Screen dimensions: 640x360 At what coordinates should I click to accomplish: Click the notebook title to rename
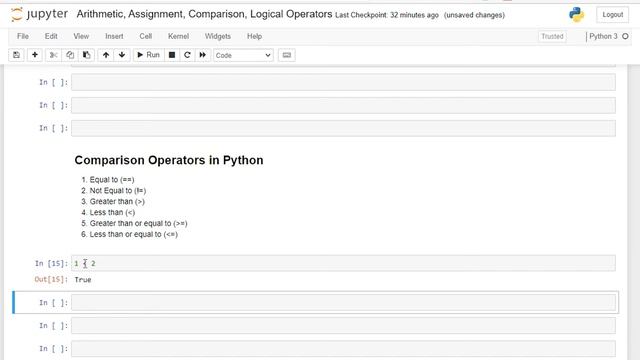(204, 14)
